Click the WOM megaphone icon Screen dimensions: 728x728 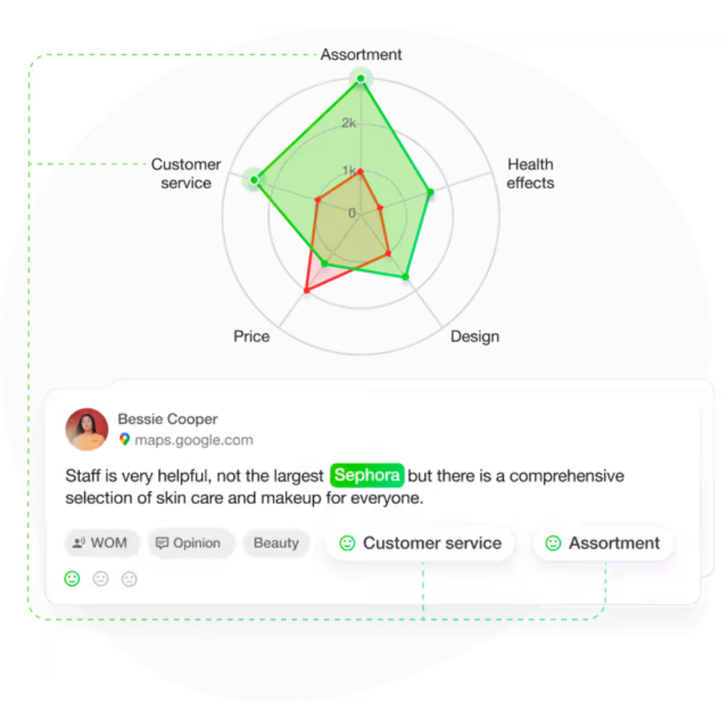[x=79, y=543]
